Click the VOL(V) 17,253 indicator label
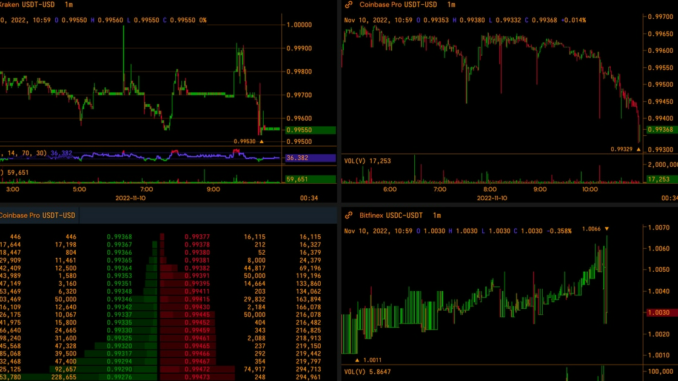Viewport: 678px width, 381px height. tap(368, 161)
